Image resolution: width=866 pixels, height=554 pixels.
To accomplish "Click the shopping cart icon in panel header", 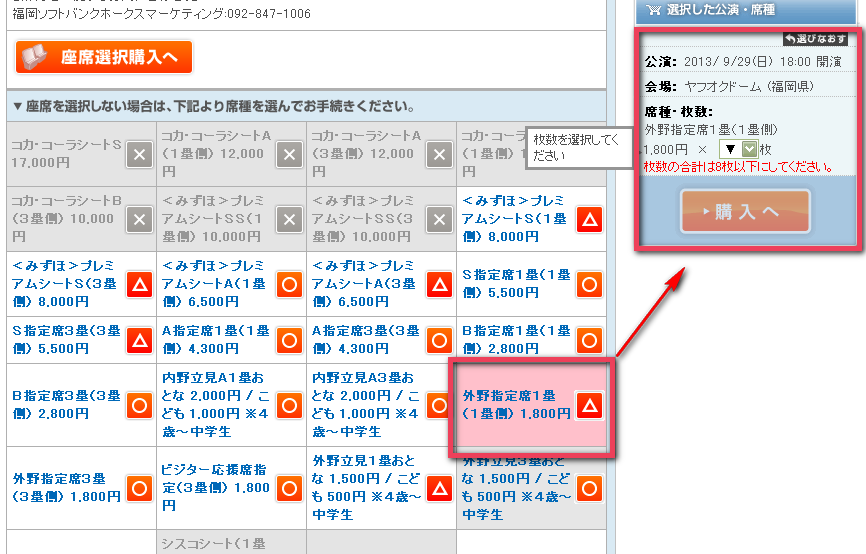I will pos(653,9).
